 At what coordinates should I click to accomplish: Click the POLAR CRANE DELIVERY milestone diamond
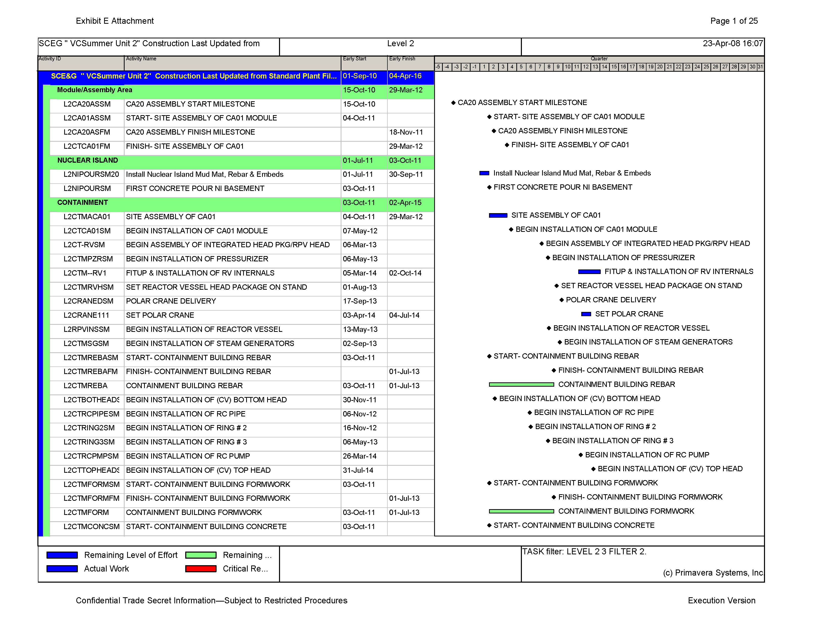562,300
